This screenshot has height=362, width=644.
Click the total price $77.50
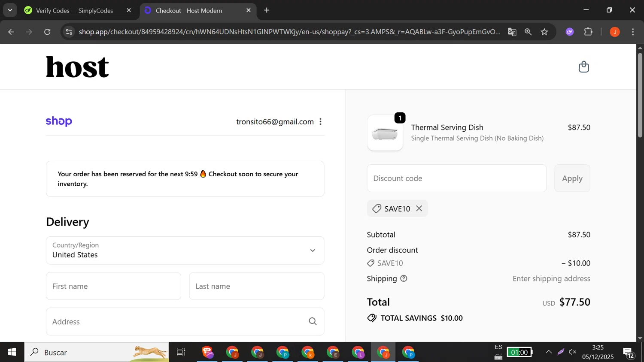point(575,302)
